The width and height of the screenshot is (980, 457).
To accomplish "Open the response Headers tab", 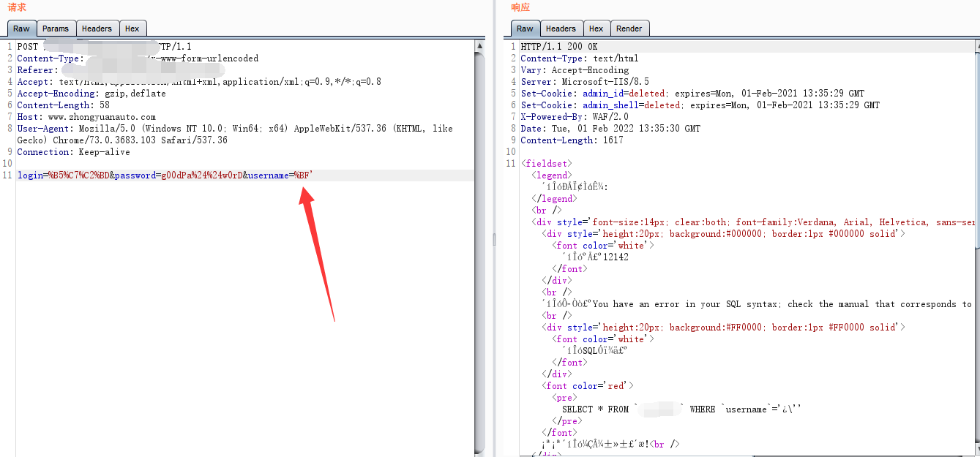I will (561, 29).
